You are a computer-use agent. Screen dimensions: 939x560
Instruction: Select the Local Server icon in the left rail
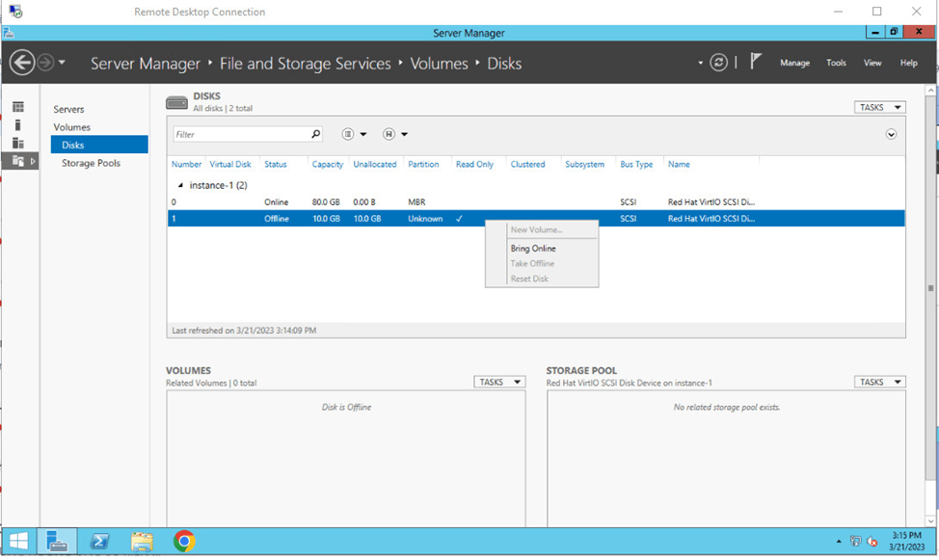18,125
